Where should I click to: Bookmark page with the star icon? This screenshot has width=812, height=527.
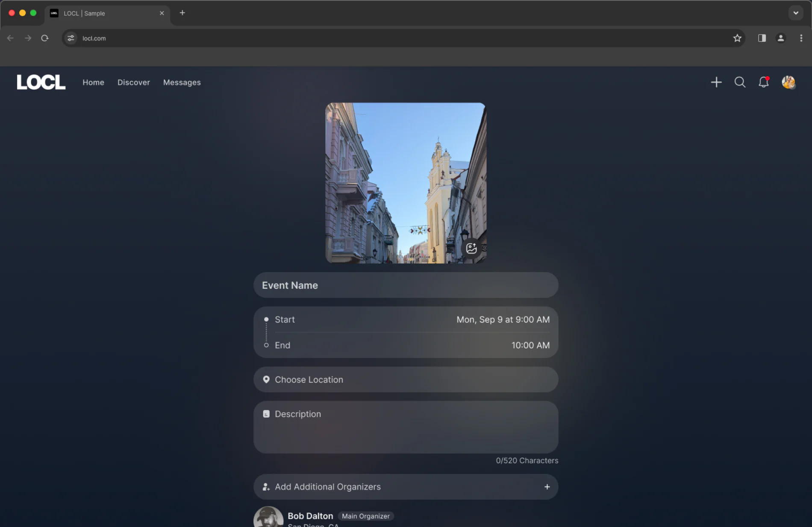coord(737,38)
